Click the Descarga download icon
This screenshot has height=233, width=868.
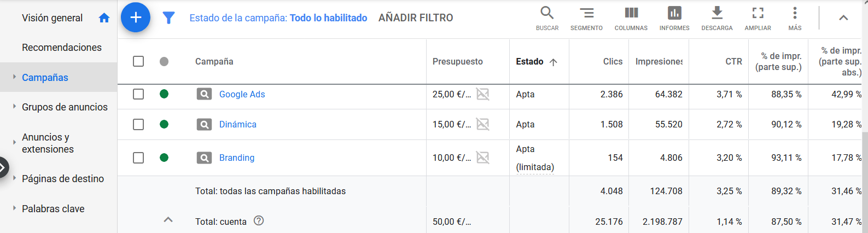tap(717, 18)
